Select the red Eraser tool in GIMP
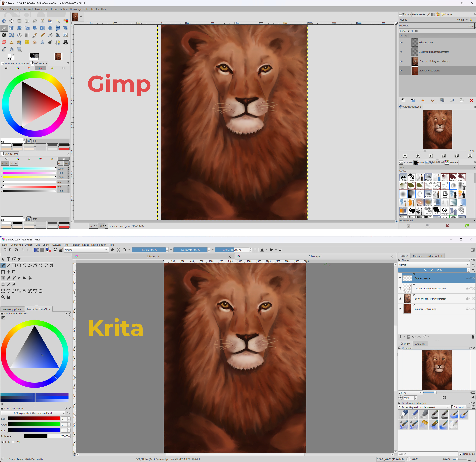Image resolution: width=476 pixels, height=462 pixels. 4,42
